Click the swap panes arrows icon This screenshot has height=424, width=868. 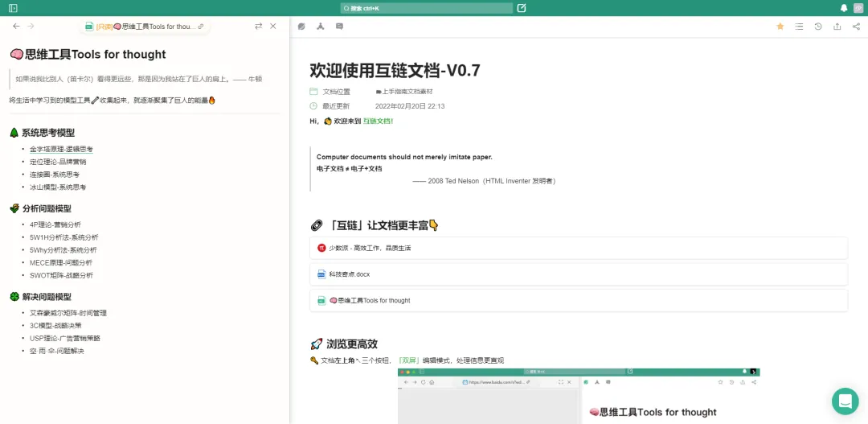[x=258, y=27]
